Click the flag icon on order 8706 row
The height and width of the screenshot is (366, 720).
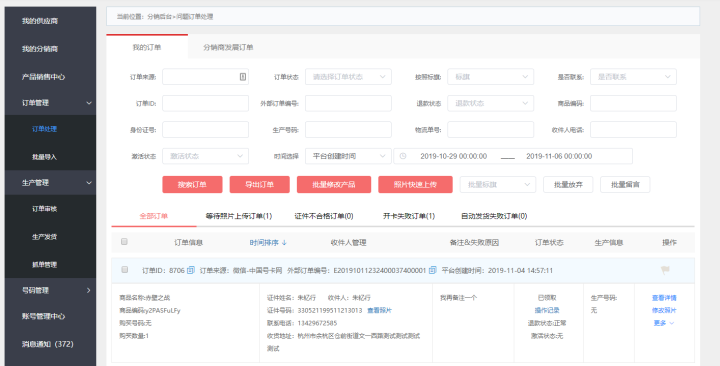pos(665,270)
